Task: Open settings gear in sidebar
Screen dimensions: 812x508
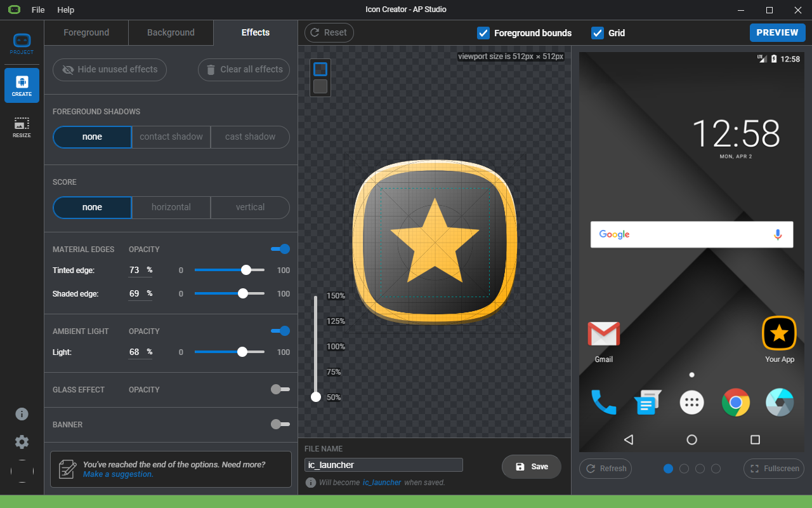Action: point(22,442)
